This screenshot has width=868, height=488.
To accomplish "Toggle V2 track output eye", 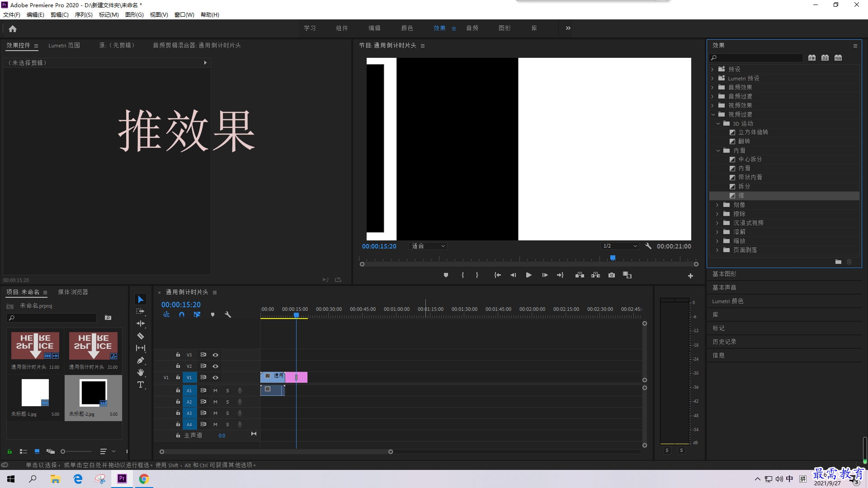I will coord(216,366).
